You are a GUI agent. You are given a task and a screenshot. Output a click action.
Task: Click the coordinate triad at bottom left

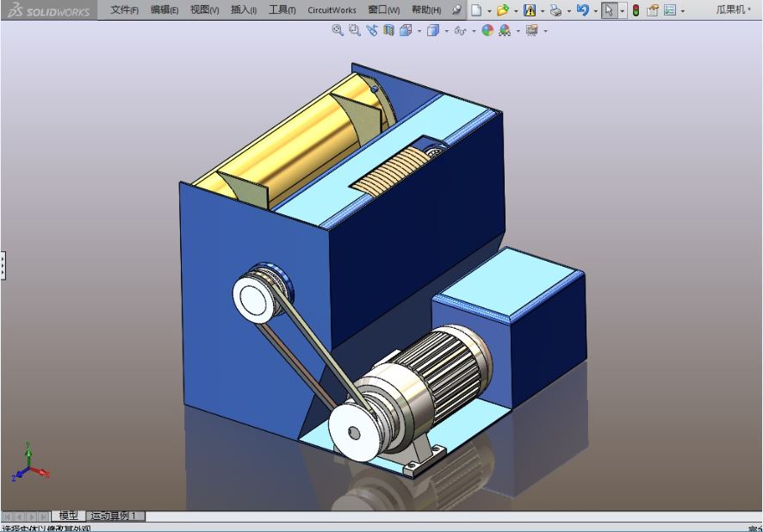(x=30, y=462)
